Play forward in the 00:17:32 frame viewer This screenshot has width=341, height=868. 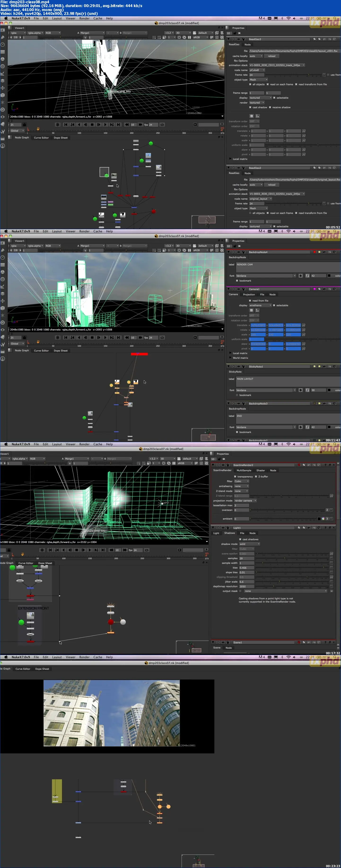coord(90,550)
